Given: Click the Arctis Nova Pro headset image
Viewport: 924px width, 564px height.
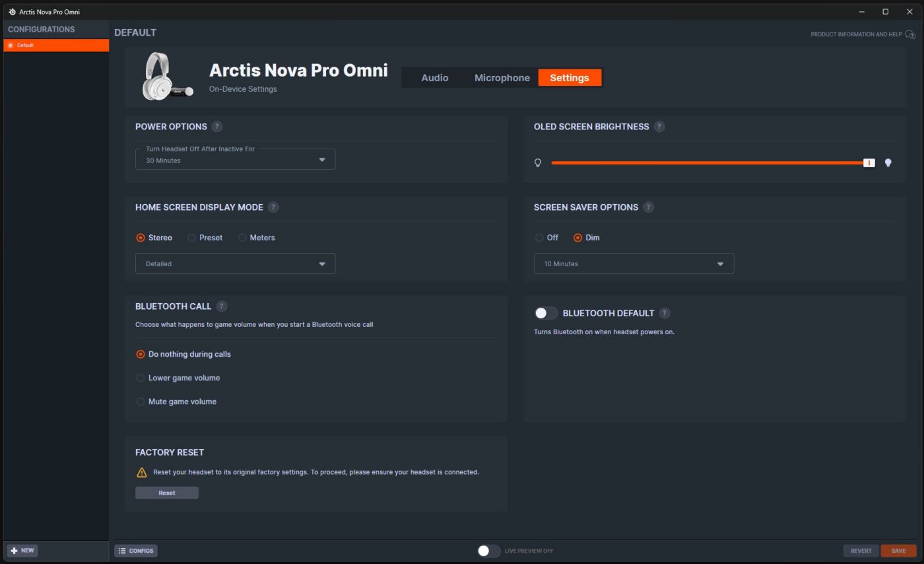Looking at the screenshot, I should 168,77.
